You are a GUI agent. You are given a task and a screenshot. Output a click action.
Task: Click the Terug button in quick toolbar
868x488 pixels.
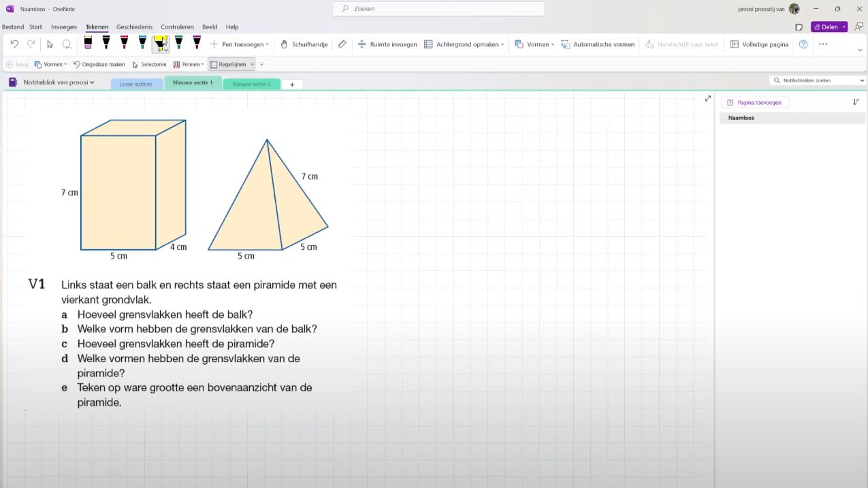coord(17,65)
